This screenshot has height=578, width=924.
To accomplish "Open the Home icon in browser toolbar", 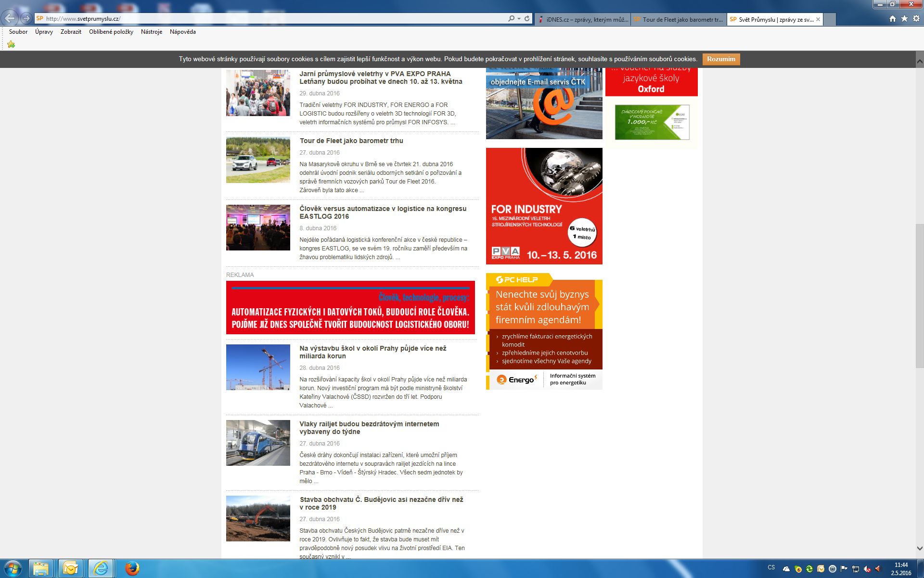I will [x=893, y=18].
